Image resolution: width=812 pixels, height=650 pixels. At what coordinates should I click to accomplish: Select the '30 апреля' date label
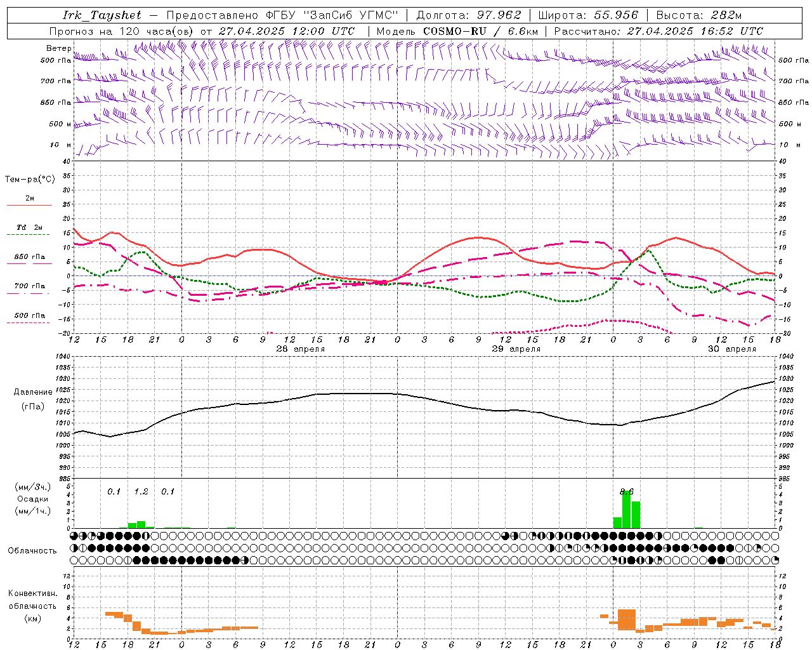pyautogui.click(x=732, y=349)
